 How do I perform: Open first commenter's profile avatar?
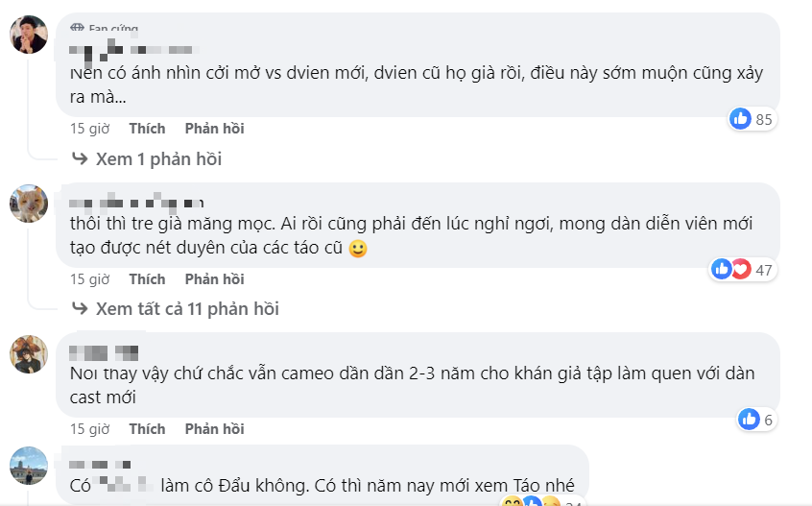(x=29, y=35)
